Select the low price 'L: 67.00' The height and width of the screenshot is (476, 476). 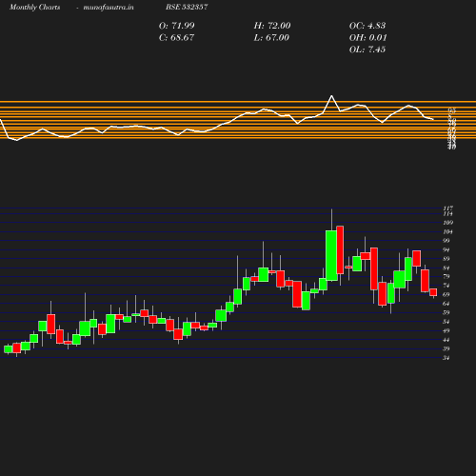(271, 38)
